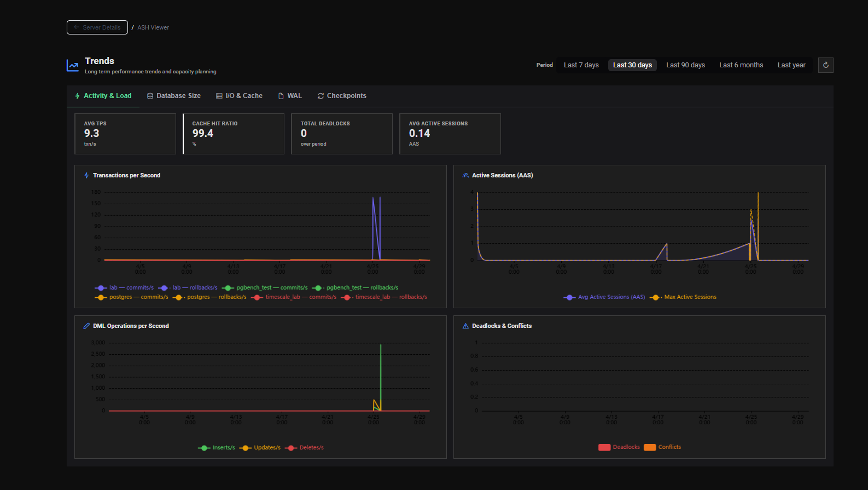Click 'Long-term performance trends and capacity planning' subtitle
Viewport: 868px width, 490px height.
[x=150, y=72]
